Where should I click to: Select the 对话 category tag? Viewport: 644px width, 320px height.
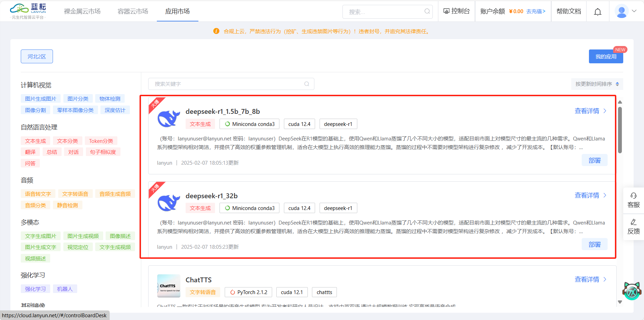pos(73,152)
